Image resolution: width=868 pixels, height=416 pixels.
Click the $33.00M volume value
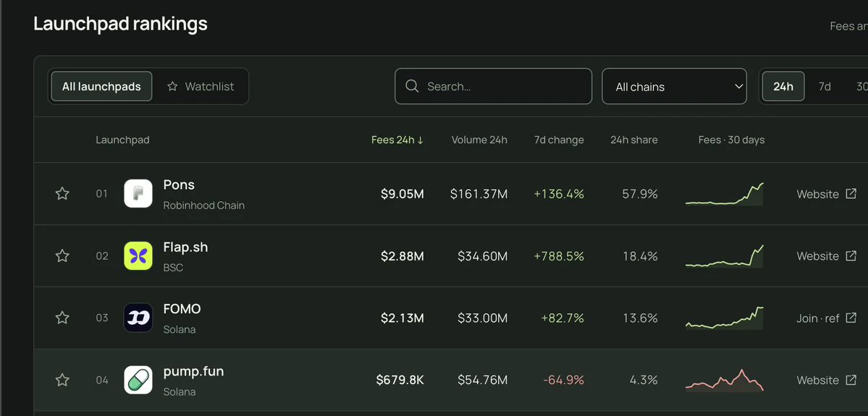point(483,318)
